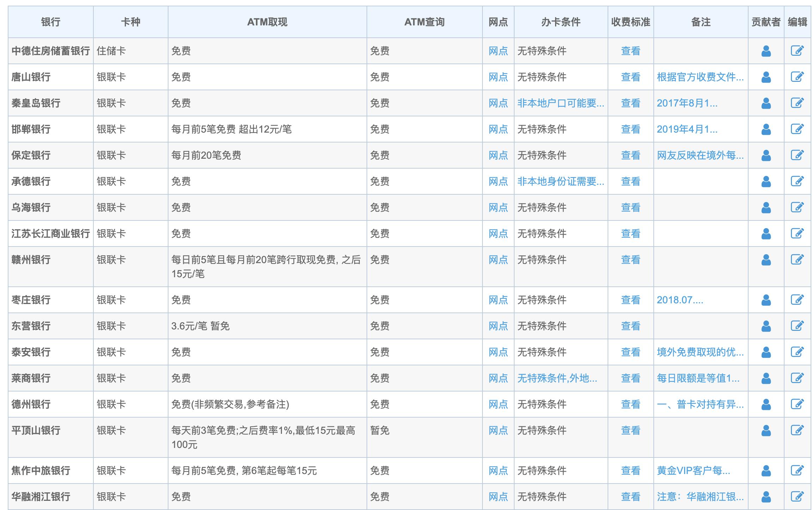Show contributor for 邯郸银行 row

(766, 129)
